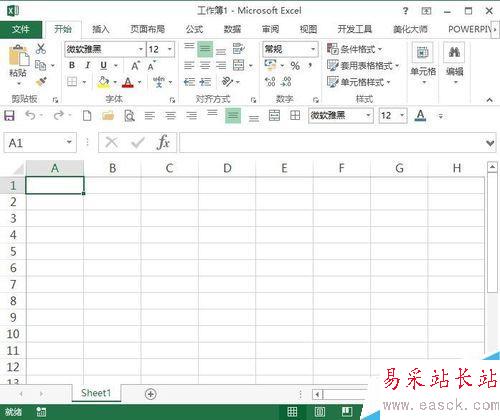
Task: Click Insert Function fx button
Action: (163, 143)
